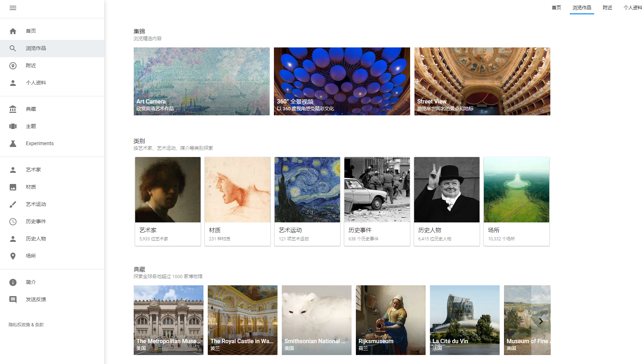Image resolution: width=642 pixels, height=364 pixels.
Task: Open the 360° 全景视频 featured card
Action: pyautogui.click(x=342, y=81)
